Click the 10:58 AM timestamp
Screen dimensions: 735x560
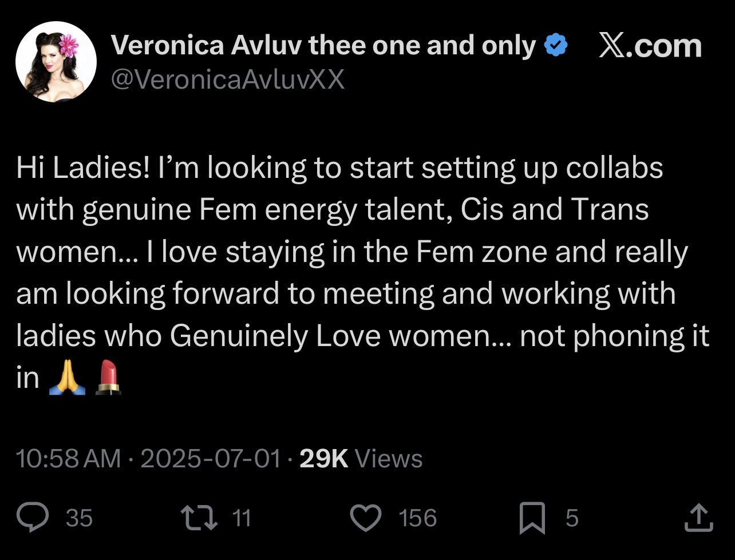coord(68,458)
